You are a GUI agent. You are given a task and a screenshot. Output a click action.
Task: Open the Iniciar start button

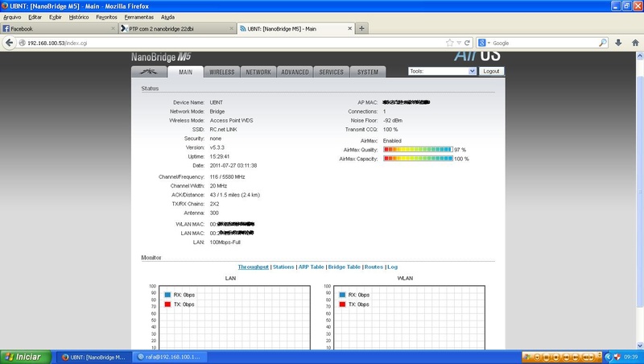pos(26,357)
